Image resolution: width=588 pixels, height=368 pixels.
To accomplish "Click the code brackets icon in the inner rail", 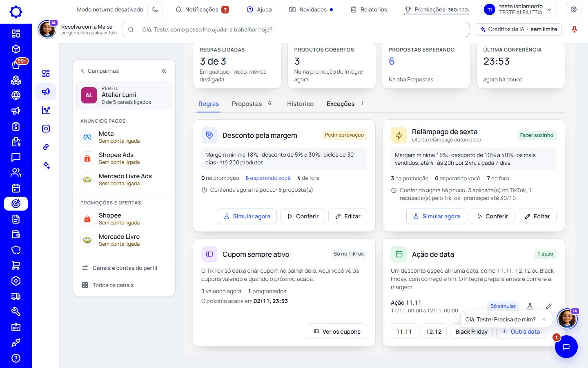I will coord(46,128).
